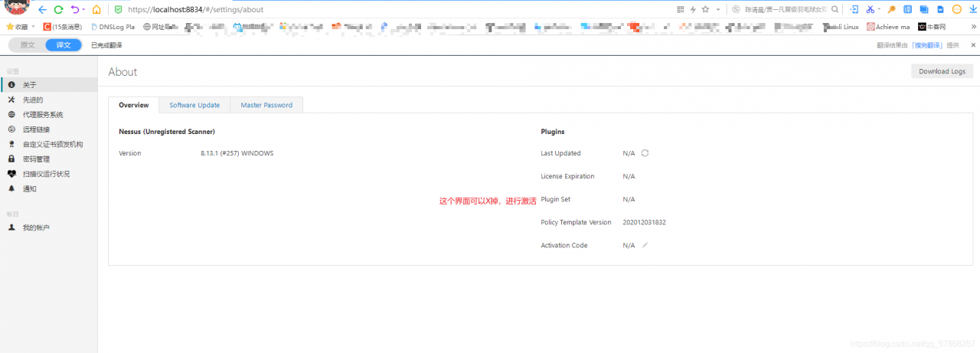
Task: Close the translation bar with the X
Action: point(972,45)
